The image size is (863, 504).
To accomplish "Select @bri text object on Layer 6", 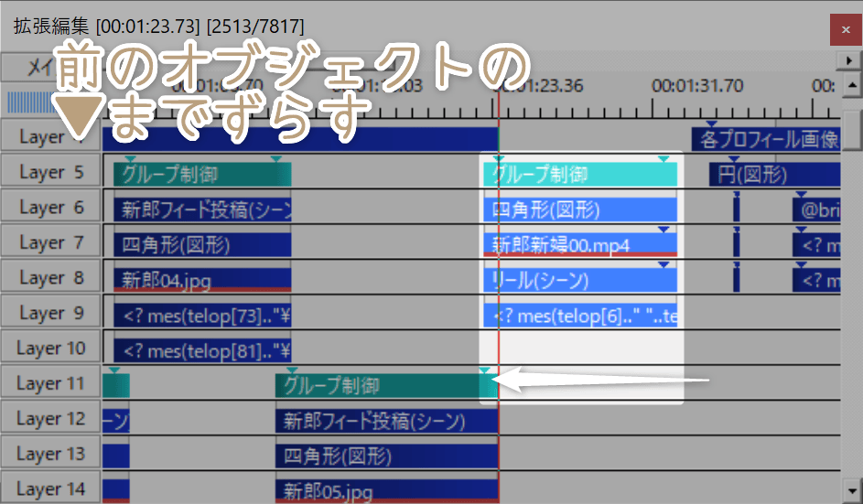I will tap(816, 209).
